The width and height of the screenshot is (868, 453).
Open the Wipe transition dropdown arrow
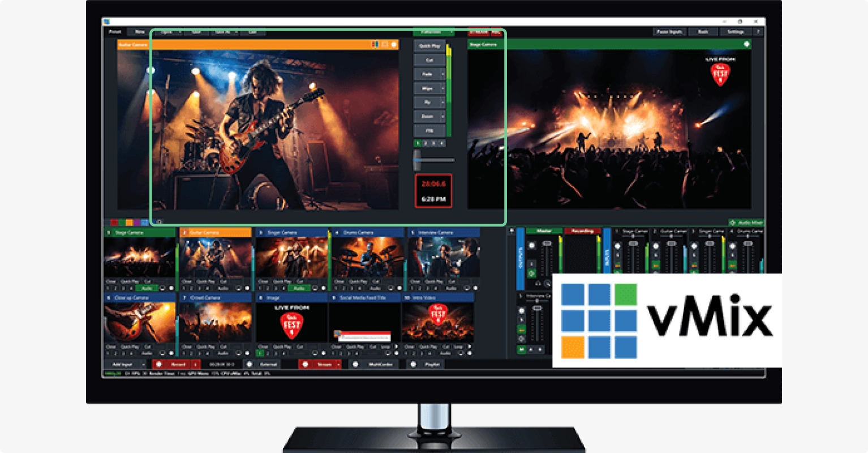point(442,88)
